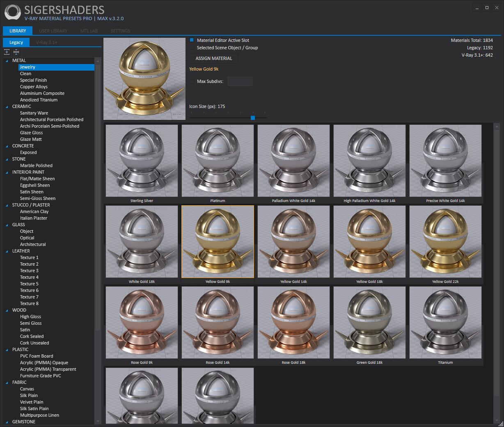
Task: Collapse the WOOD category arrow
Action: click(x=7, y=310)
